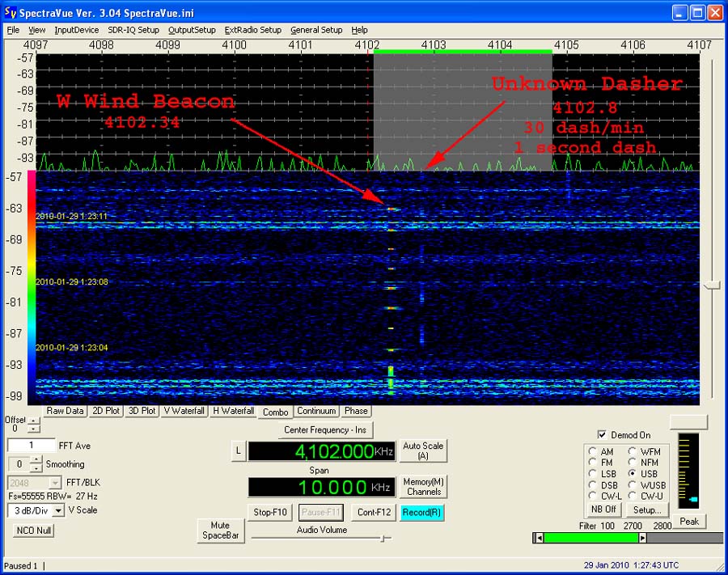
Task: Click the cyan Record(R) button
Action: pos(421,513)
